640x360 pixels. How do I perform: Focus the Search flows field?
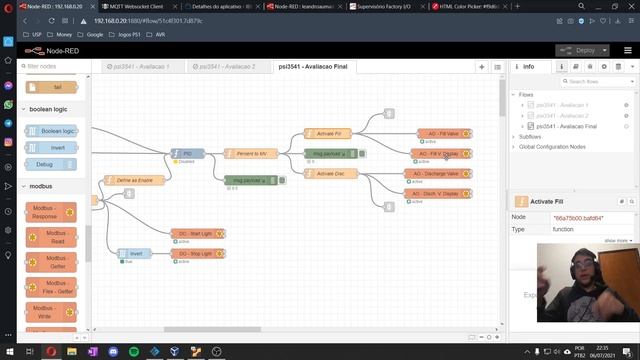click(595, 82)
